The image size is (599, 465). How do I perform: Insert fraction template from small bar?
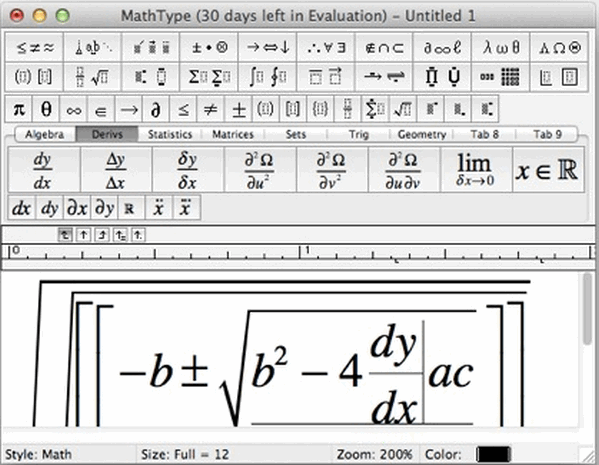point(348,110)
